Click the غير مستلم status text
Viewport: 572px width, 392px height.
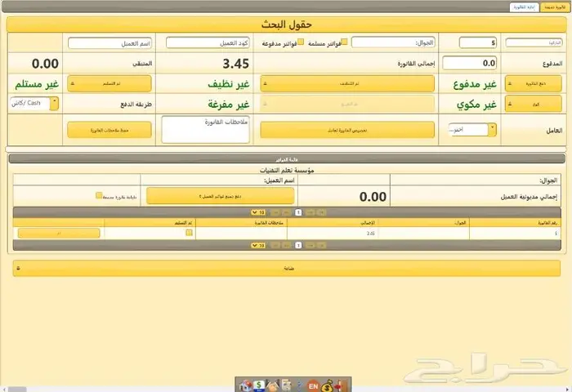(37, 84)
